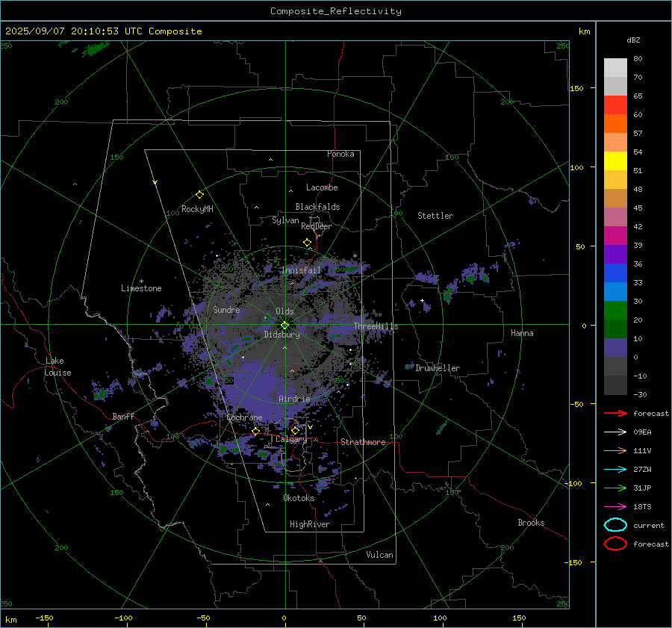Click the Sundre label
Screen dimensions: 672x628
point(226,309)
